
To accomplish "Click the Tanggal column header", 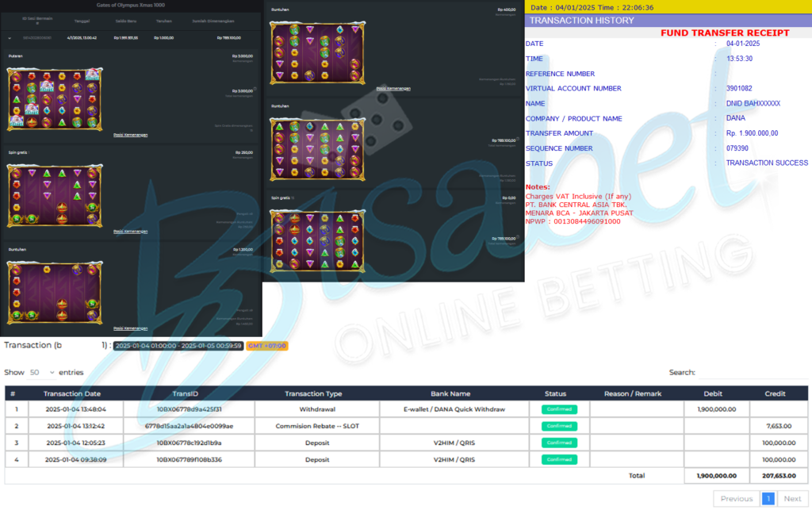I will (x=82, y=21).
